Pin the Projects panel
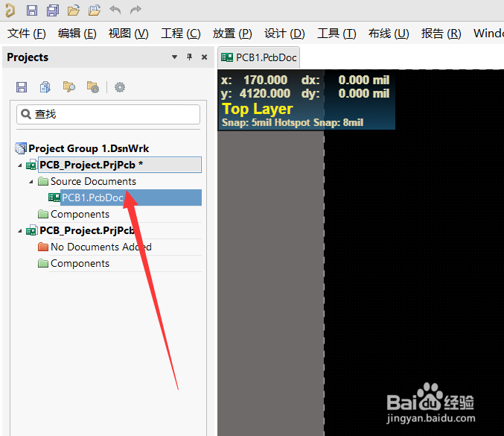Image resolution: width=504 pixels, height=436 pixels. (x=189, y=57)
